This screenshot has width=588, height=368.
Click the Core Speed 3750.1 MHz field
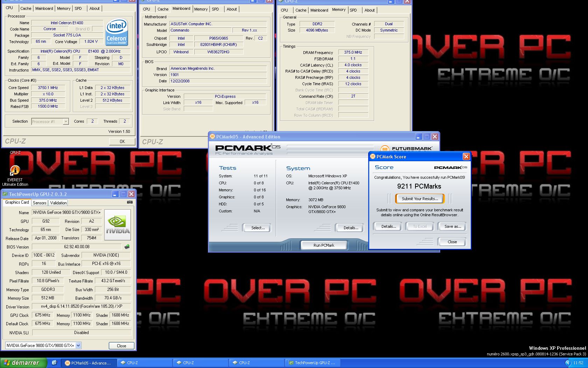(x=48, y=88)
